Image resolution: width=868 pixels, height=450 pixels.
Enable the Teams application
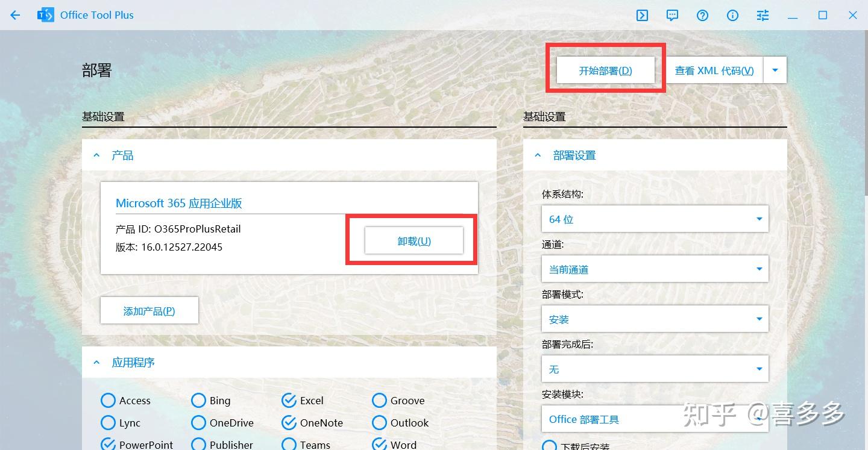[289, 445]
